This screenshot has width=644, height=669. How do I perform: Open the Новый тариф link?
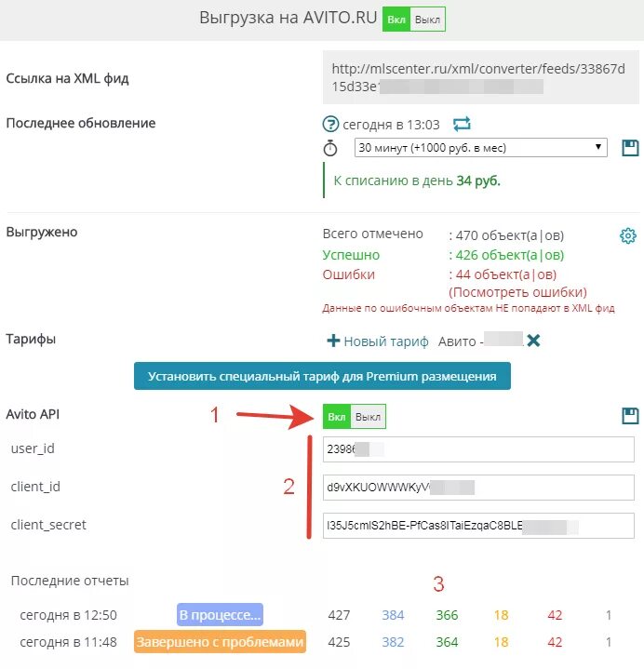pos(386,341)
